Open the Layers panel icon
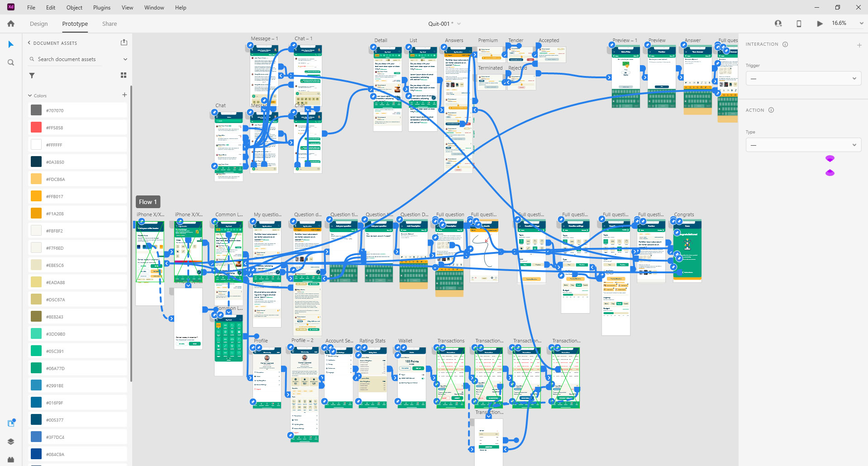This screenshot has height=466, width=868. coord(11,442)
